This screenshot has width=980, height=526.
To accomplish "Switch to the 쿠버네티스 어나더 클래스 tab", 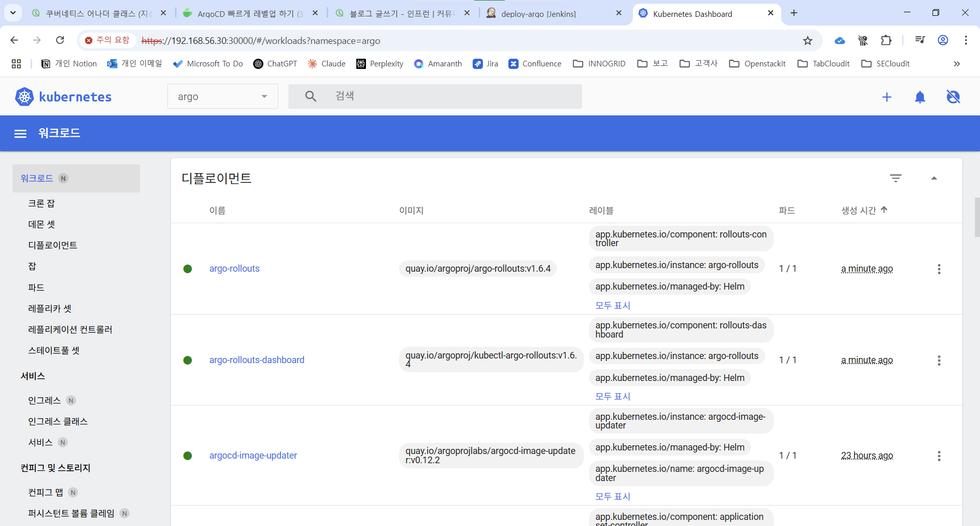I will point(100,13).
